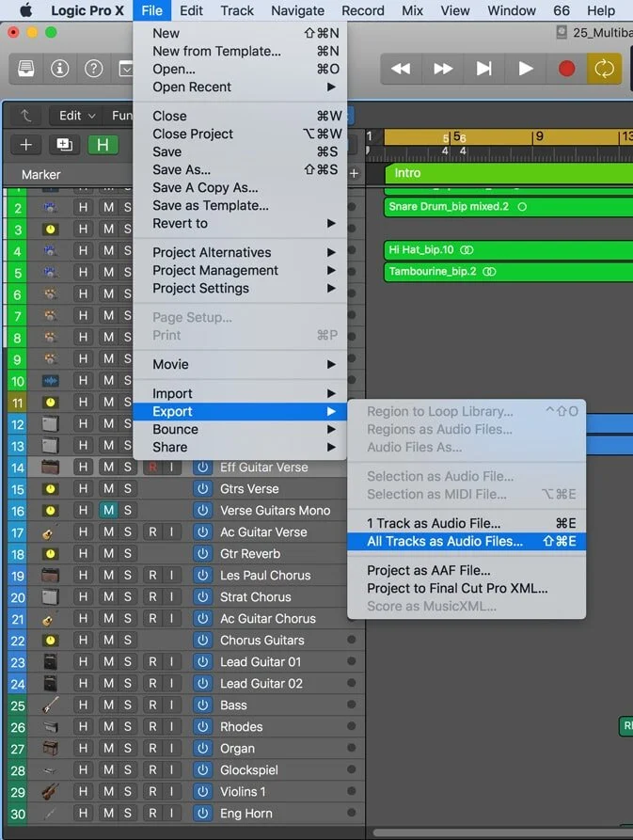Click the audio waveform icon on track 10

click(51, 380)
